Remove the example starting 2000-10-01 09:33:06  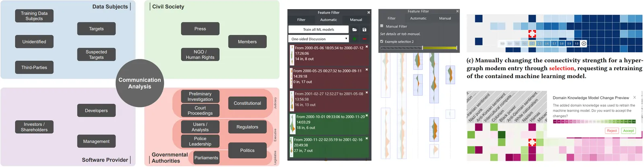click(367, 116)
